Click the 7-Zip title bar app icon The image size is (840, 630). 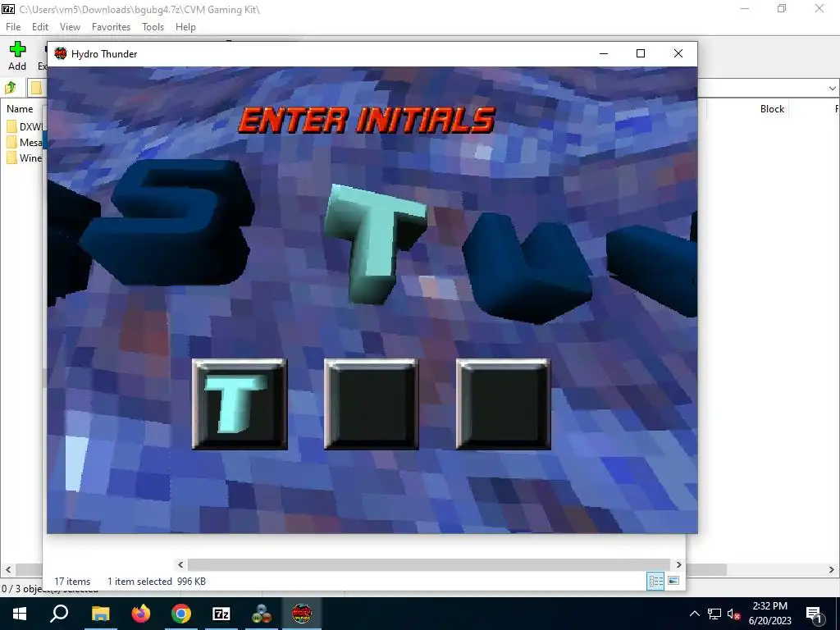8,8
